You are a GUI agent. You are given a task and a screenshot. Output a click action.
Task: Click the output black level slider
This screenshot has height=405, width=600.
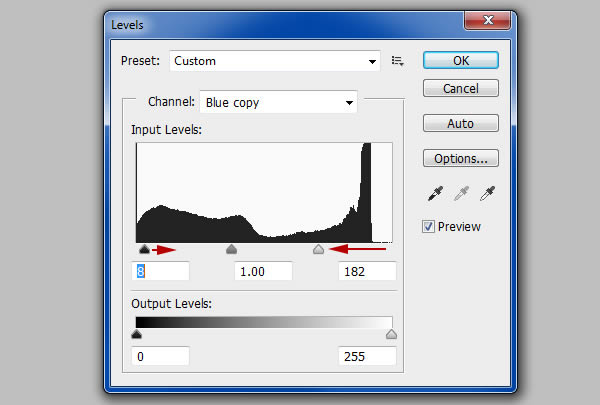[x=137, y=335]
